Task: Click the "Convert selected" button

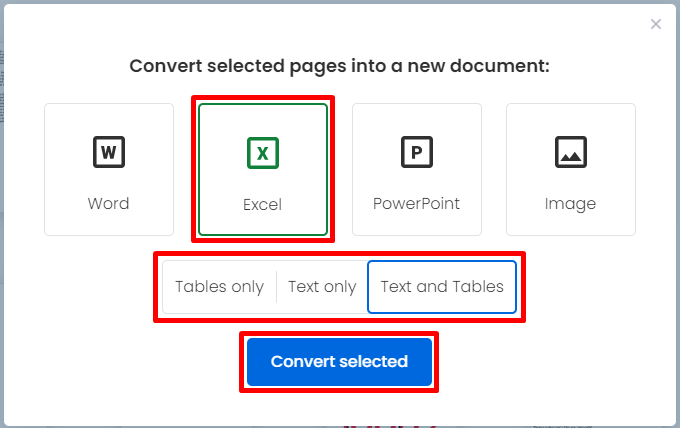Action: tap(340, 362)
